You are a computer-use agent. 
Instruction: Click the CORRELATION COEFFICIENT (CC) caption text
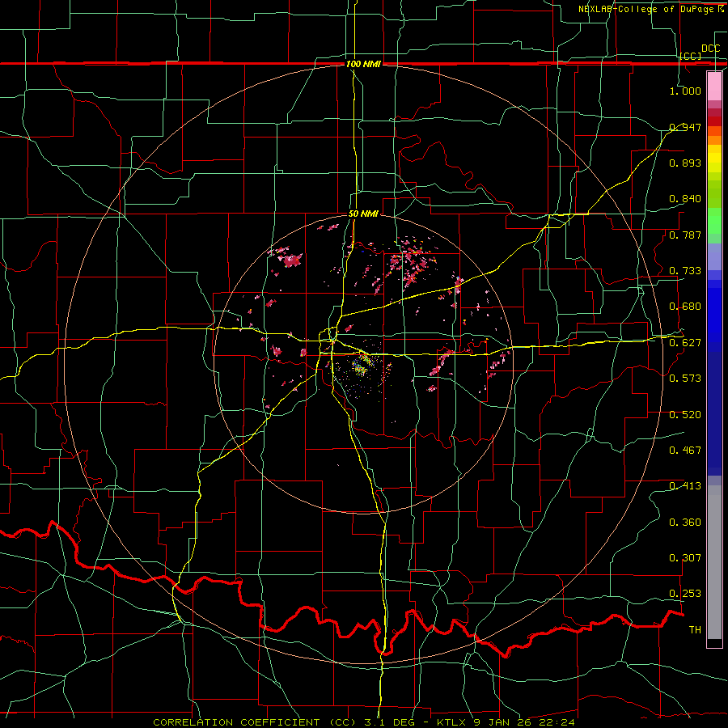point(255,722)
